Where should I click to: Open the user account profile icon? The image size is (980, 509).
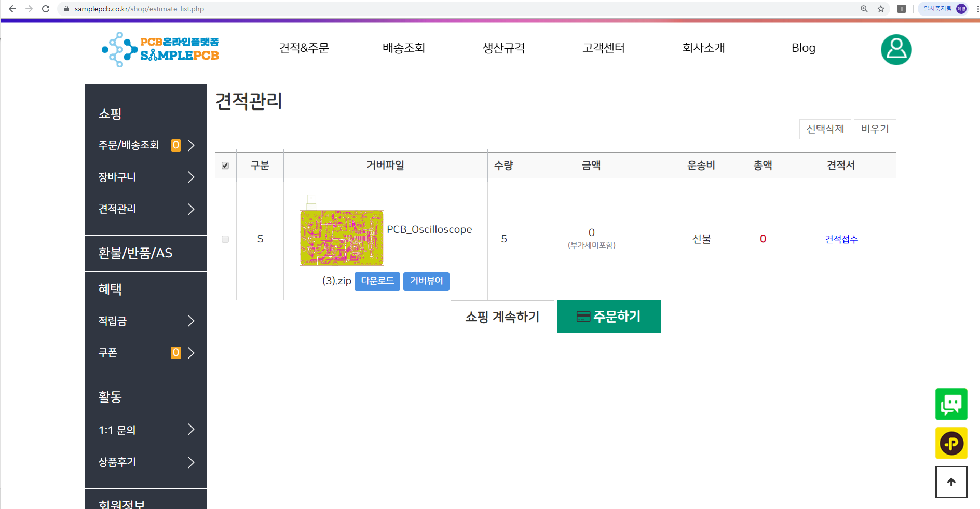click(x=896, y=50)
